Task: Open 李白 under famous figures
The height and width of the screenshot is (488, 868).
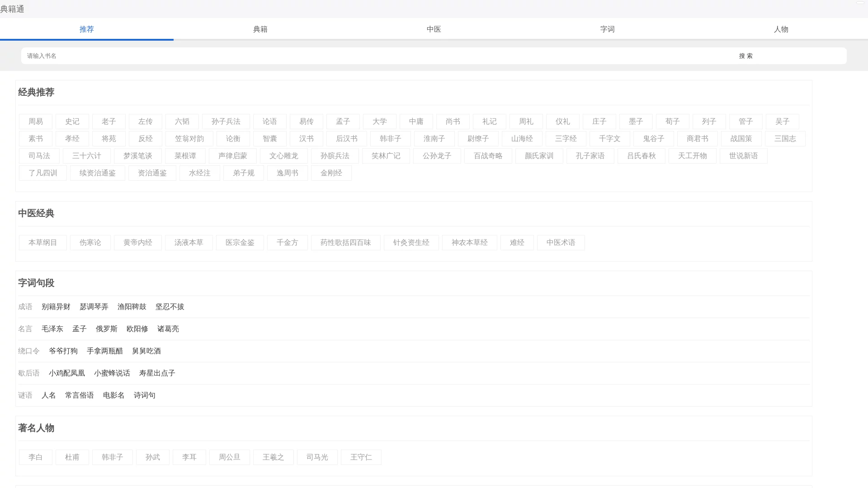Action: click(36, 457)
